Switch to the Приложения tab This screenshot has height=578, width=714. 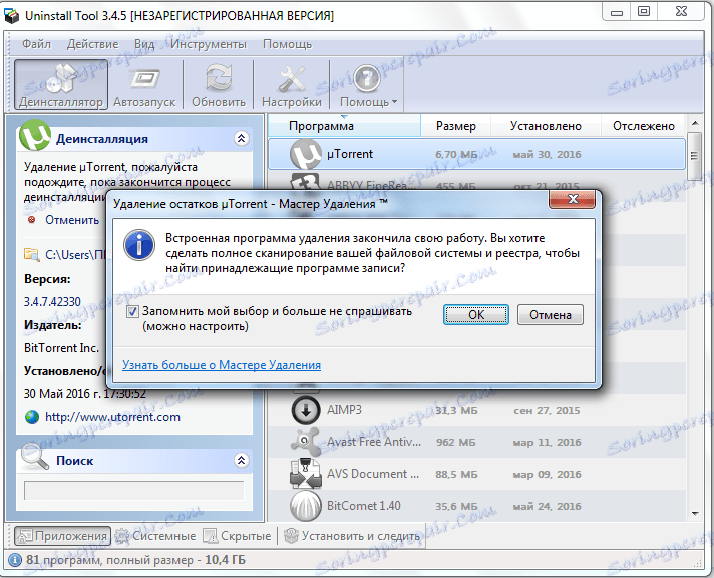[62, 536]
